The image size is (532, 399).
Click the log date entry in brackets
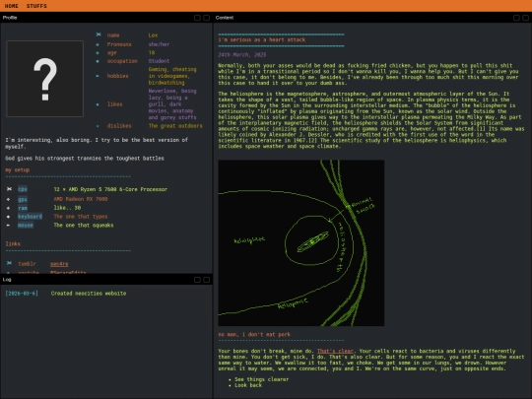[x=22, y=294]
